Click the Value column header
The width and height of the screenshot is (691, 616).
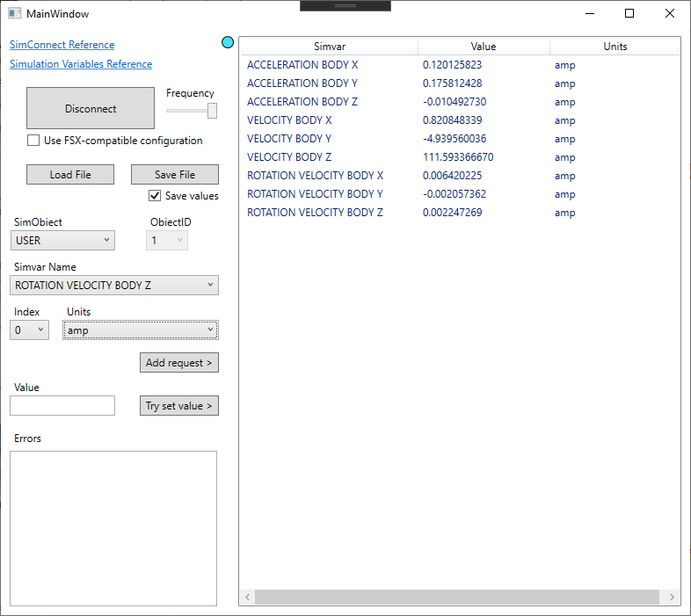483,47
